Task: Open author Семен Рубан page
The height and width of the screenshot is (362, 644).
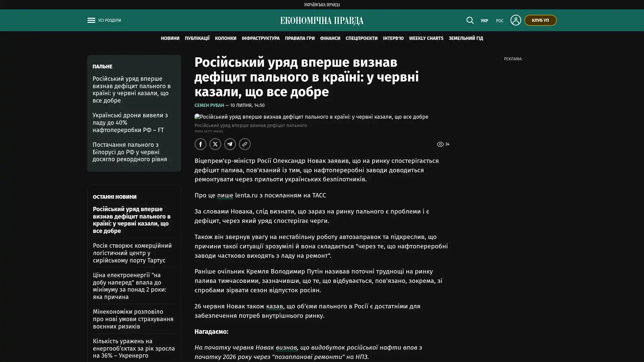Action: coord(209,105)
